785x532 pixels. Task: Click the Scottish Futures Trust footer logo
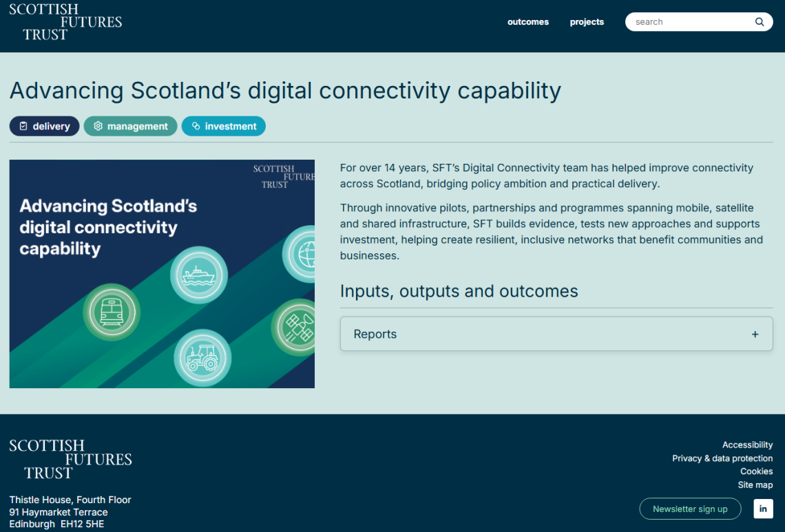[x=71, y=460]
